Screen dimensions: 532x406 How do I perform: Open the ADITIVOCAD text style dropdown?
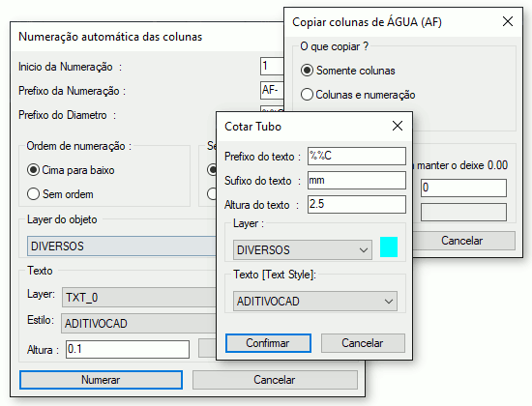point(315,302)
